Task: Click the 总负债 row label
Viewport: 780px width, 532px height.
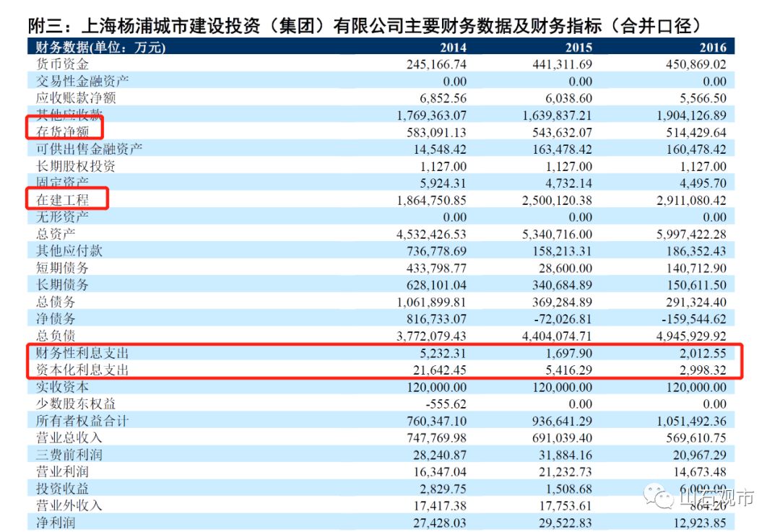Action: pos(56,336)
